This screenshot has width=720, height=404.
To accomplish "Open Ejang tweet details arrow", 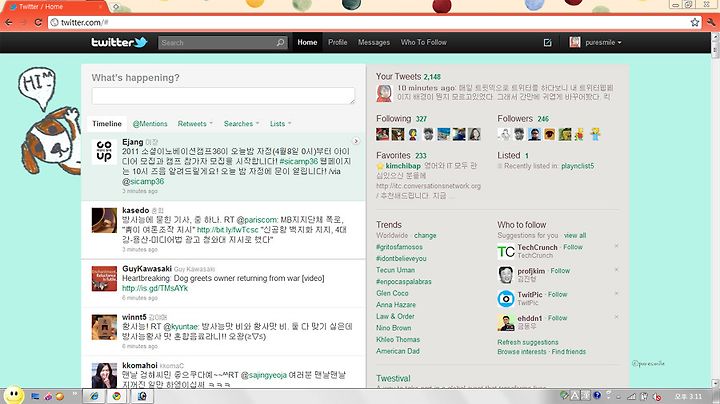I will click(356, 141).
